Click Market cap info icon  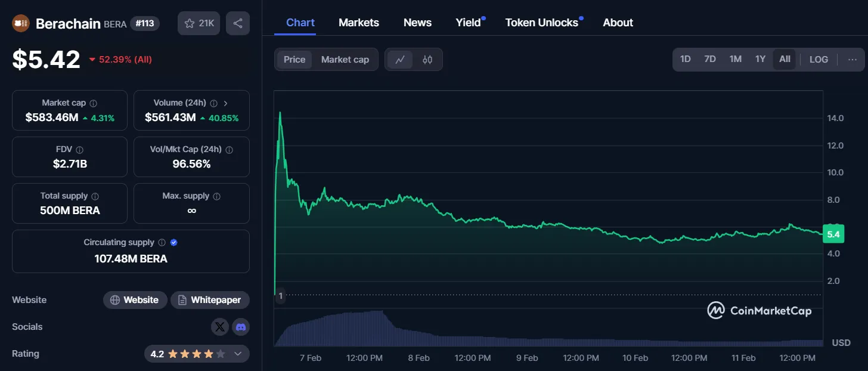(93, 103)
